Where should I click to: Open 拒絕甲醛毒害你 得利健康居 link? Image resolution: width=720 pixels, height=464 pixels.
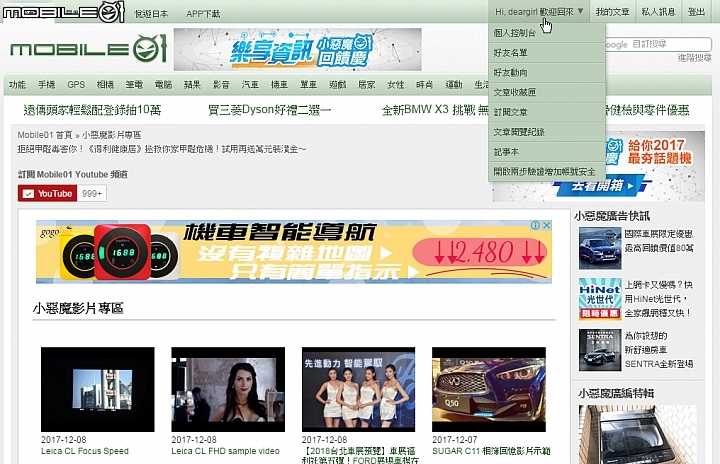tap(162, 149)
